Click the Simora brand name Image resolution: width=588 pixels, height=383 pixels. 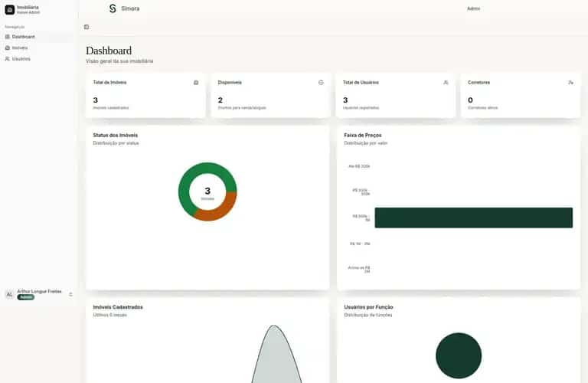click(x=130, y=8)
